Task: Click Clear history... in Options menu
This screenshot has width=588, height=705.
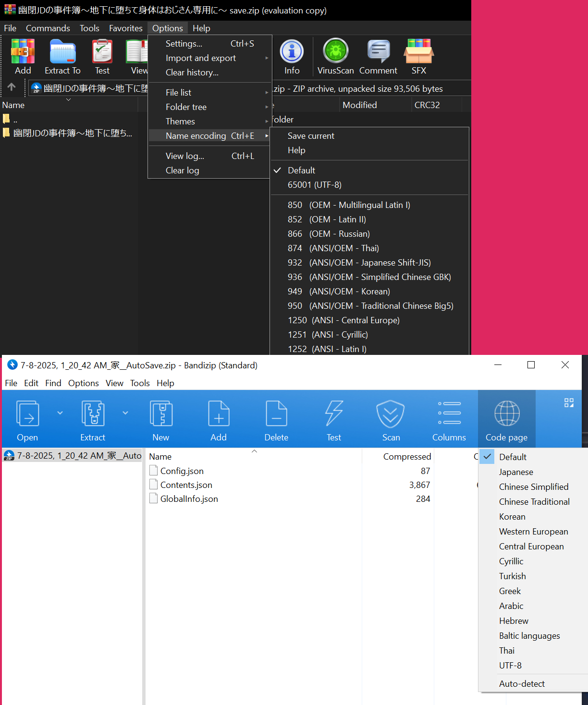Action: click(209, 73)
